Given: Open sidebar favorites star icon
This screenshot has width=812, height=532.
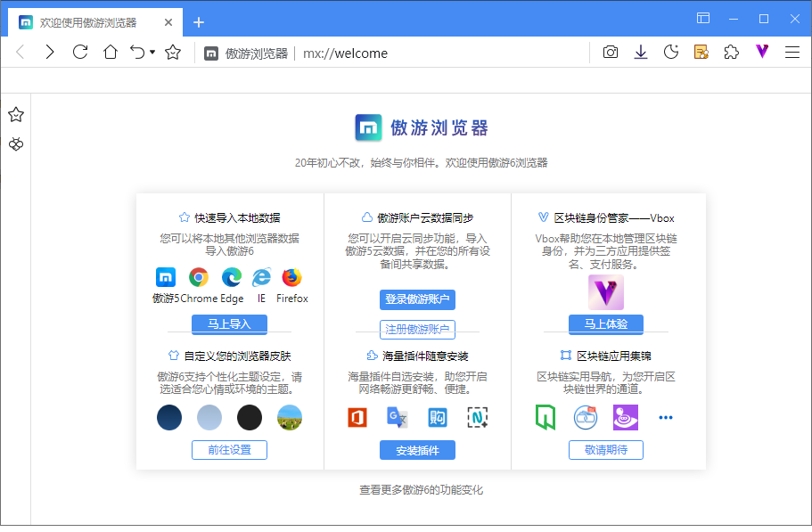Looking at the screenshot, I should coord(16,114).
